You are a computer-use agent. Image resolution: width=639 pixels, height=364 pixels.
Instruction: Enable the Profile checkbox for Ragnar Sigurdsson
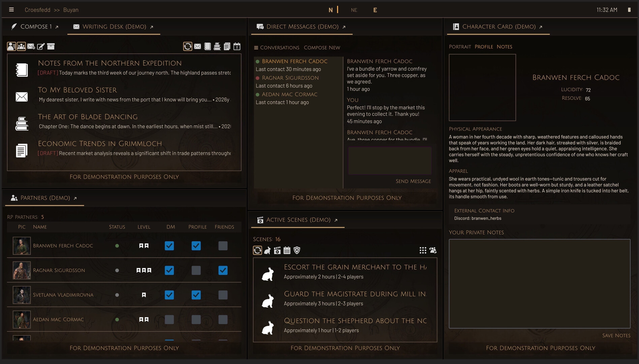tap(196, 270)
